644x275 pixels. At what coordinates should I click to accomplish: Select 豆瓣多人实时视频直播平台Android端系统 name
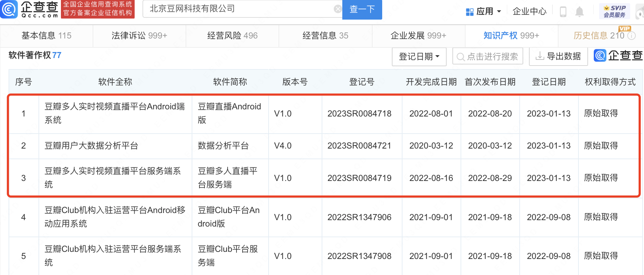click(x=115, y=113)
